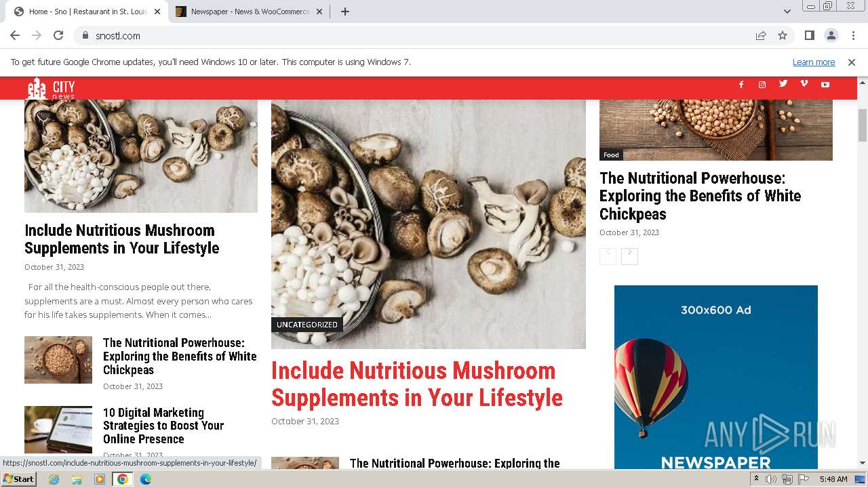
Task: Bookmark this page with the star icon
Action: coord(783,35)
